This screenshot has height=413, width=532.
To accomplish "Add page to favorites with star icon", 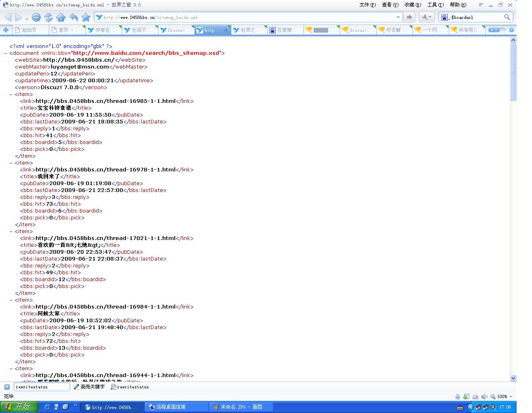I will pyautogui.click(x=86, y=17).
